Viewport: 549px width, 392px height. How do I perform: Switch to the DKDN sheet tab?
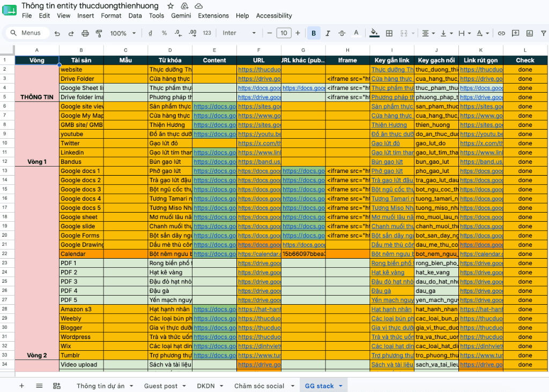pyautogui.click(x=206, y=386)
